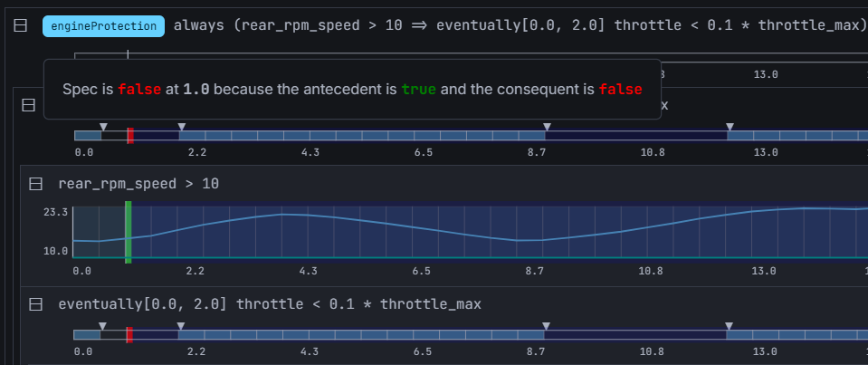
Task: Click the rear_rpm_speed curve peak near 4.3
Action: tap(282, 214)
